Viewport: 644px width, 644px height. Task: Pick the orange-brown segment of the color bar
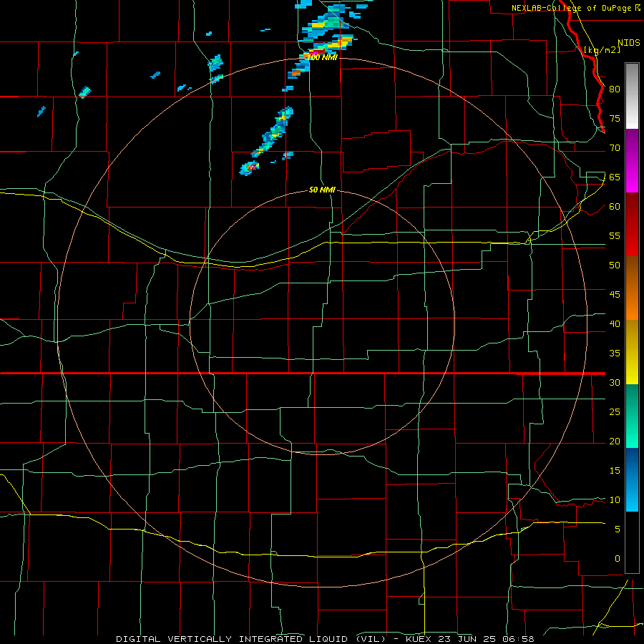click(632, 288)
